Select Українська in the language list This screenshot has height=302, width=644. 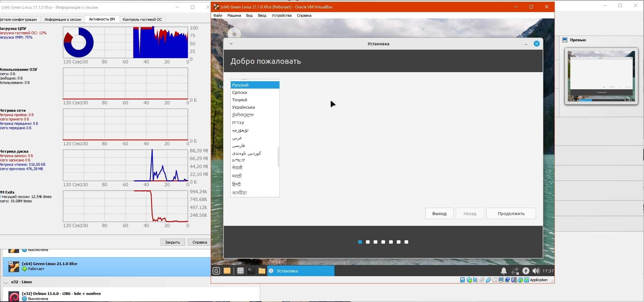point(255,107)
